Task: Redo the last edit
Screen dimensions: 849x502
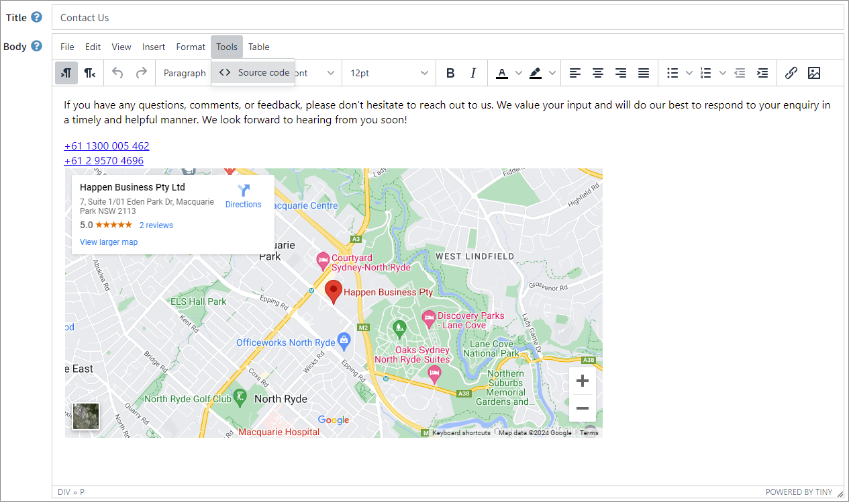Action: pyautogui.click(x=141, y=73)
